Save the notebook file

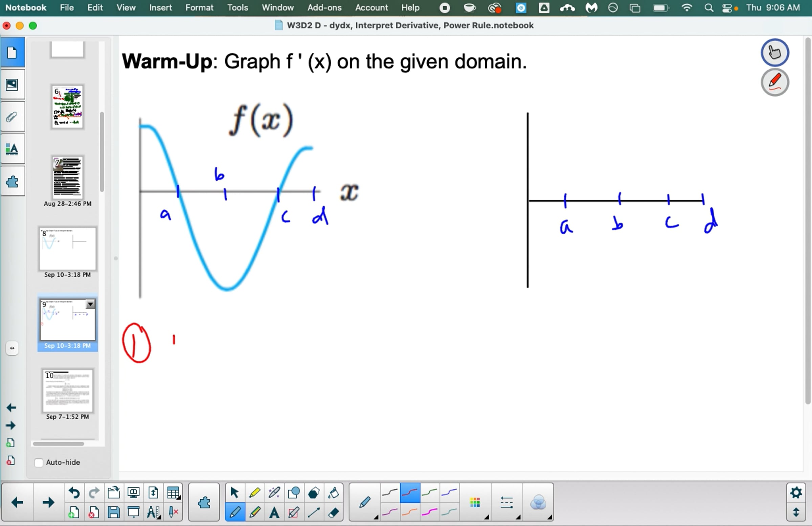pos(114,512)
